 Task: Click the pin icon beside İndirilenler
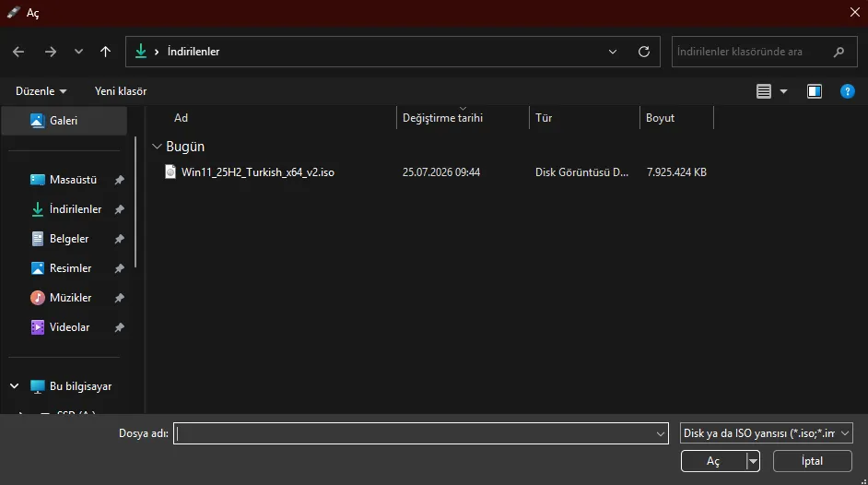coord(119,209)
